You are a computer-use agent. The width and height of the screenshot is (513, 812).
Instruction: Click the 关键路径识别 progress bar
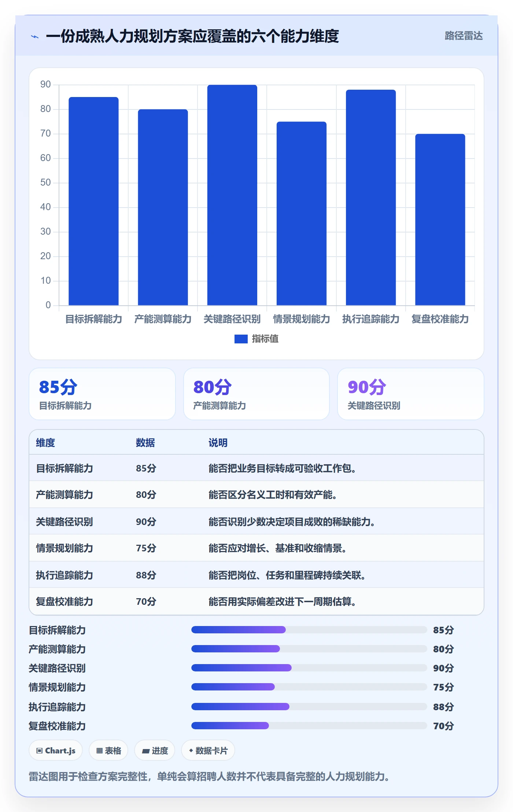point(309,668)
